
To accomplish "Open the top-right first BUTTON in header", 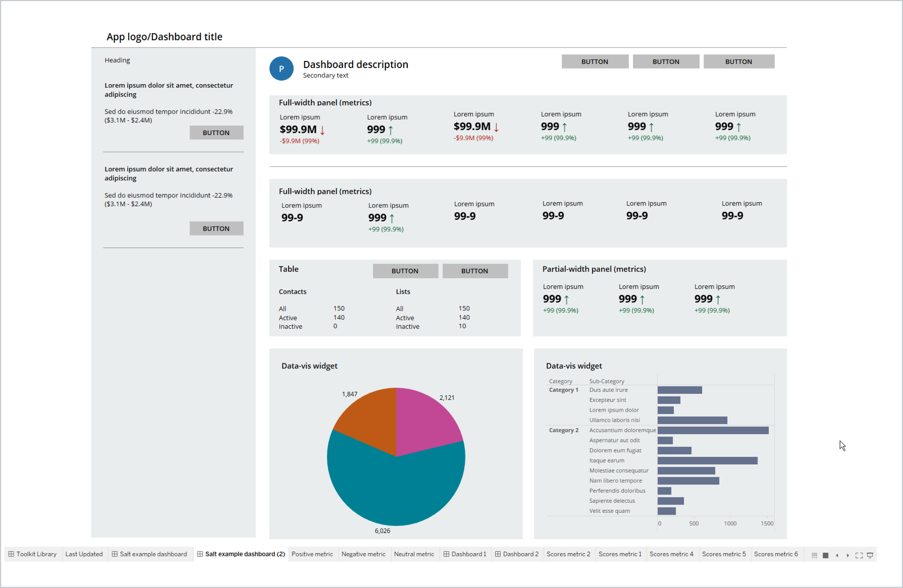I will [593, 61].
